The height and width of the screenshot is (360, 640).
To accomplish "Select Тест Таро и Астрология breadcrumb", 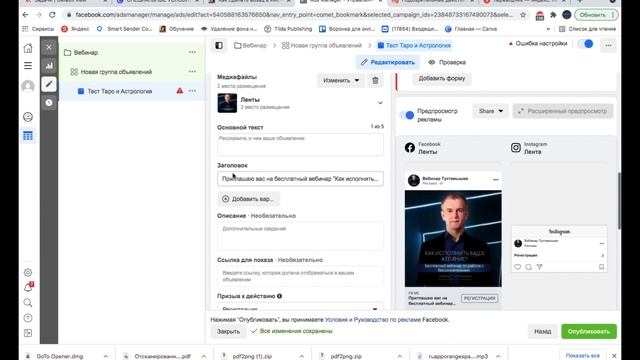I will [414, 45].
